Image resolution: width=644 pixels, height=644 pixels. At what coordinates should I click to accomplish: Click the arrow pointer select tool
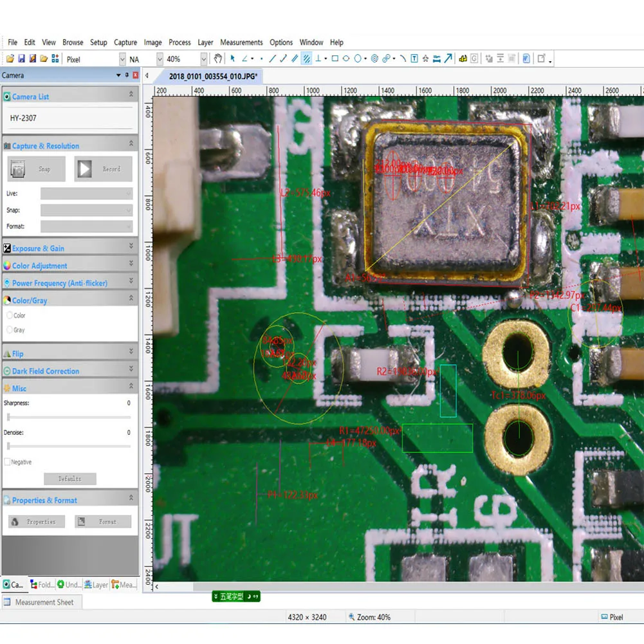pos(233,59)
